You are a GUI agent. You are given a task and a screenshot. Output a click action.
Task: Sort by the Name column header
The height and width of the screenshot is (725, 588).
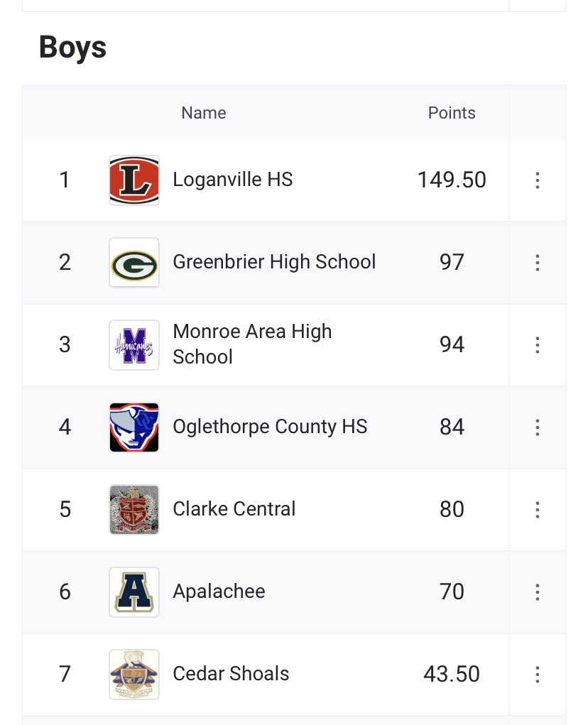point(204,113)
